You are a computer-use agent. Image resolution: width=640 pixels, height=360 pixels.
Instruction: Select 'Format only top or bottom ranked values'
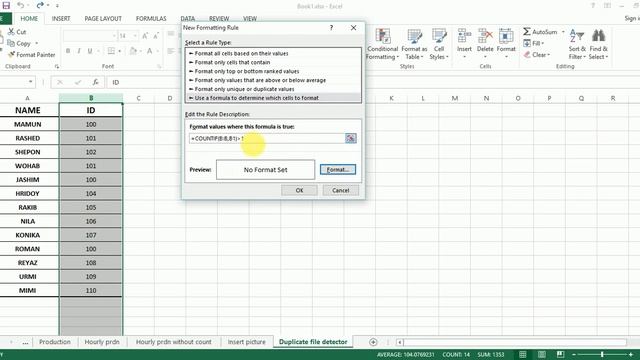point(273,71)
